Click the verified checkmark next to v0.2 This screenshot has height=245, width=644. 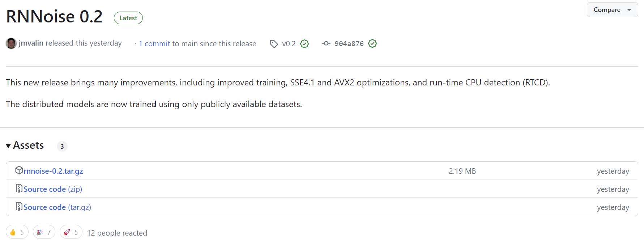(304, 44)
